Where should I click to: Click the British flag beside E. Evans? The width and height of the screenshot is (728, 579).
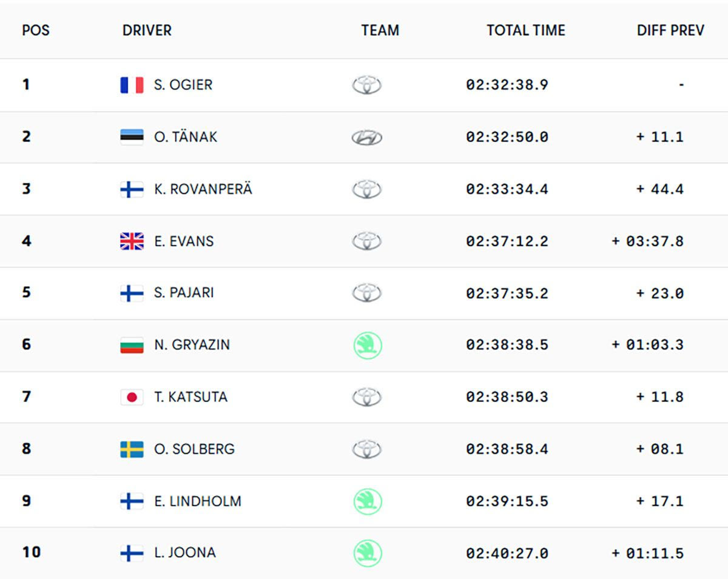pyautogui.click(x=132, y=241)
